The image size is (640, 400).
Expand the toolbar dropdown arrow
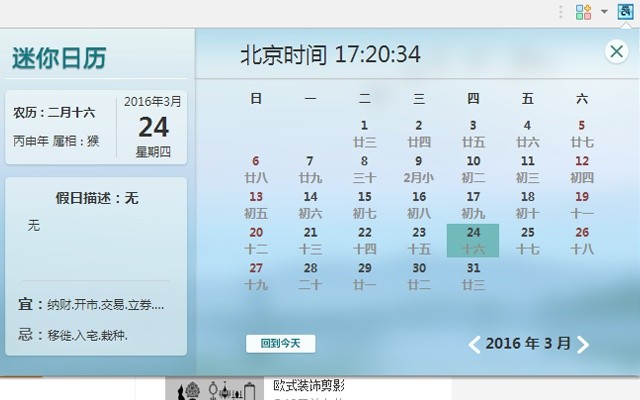coord(604,13)
